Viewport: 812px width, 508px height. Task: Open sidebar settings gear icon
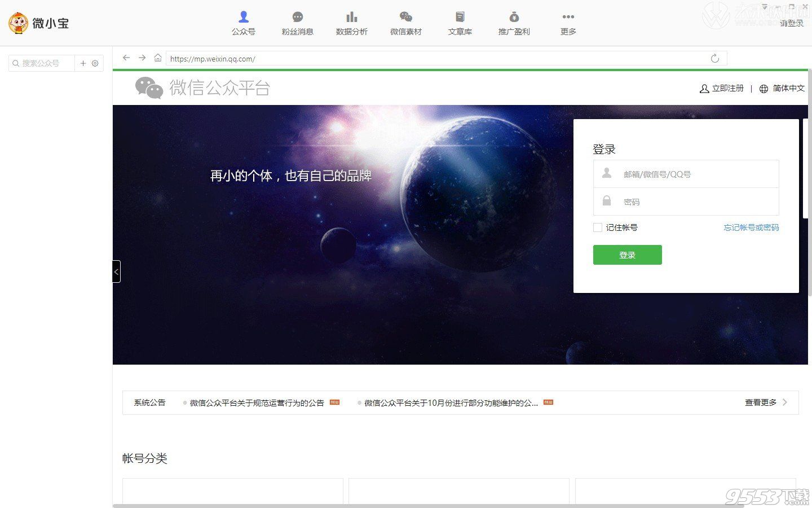coord(95,63)
